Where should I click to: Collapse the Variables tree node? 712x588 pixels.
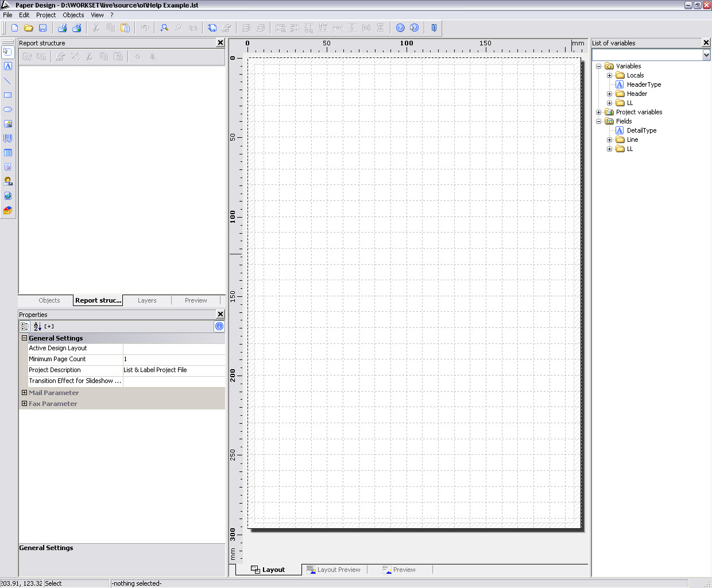599,66
